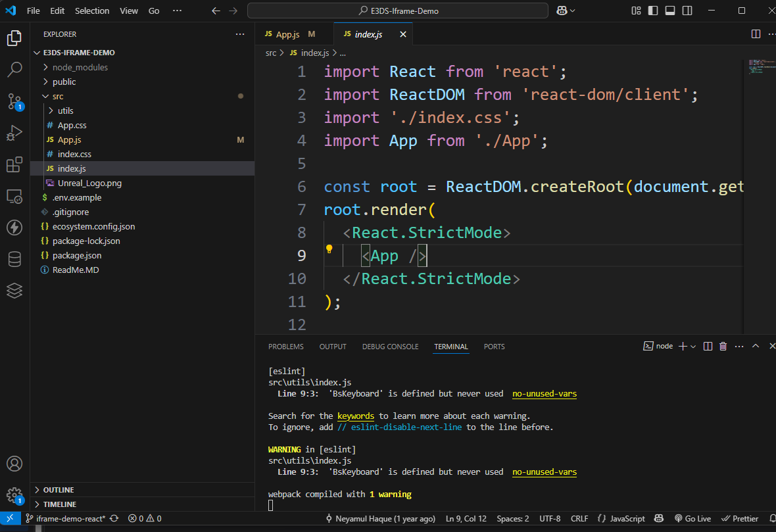The width and height of the screenshot is (776, 532).
Task: Click the no-unused-vars link in terminal
Action: click(x=545, y=394)
